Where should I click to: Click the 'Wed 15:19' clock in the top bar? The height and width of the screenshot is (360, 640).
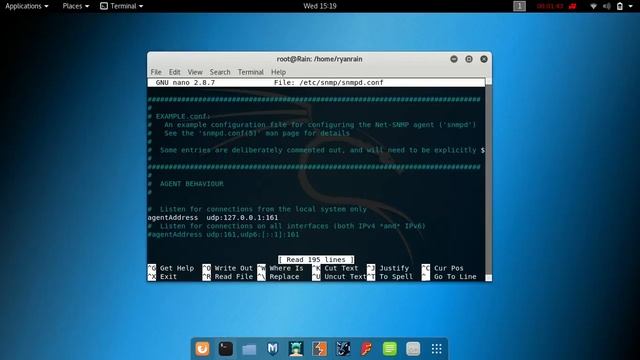(320, 6)
